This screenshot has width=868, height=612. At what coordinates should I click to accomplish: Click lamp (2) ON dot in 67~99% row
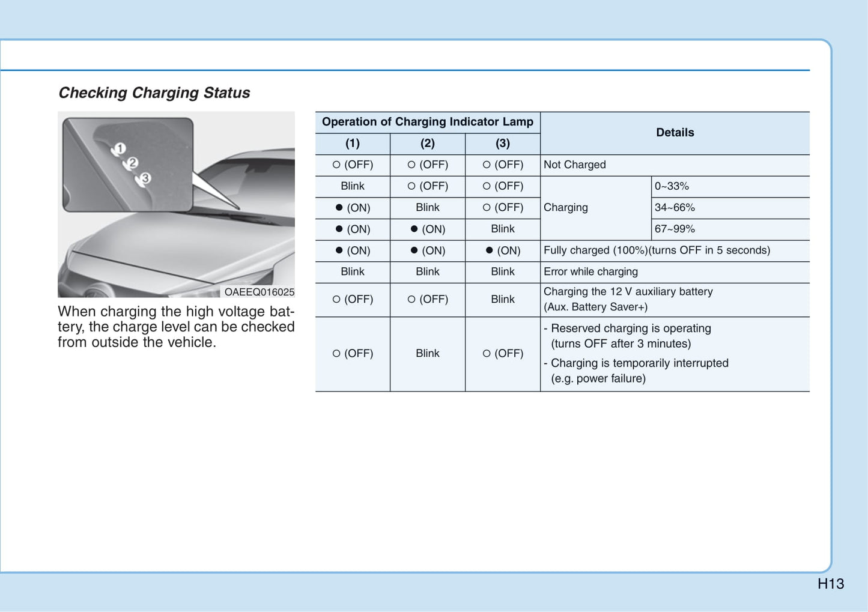pyautogui.click(x=414, y=229)
